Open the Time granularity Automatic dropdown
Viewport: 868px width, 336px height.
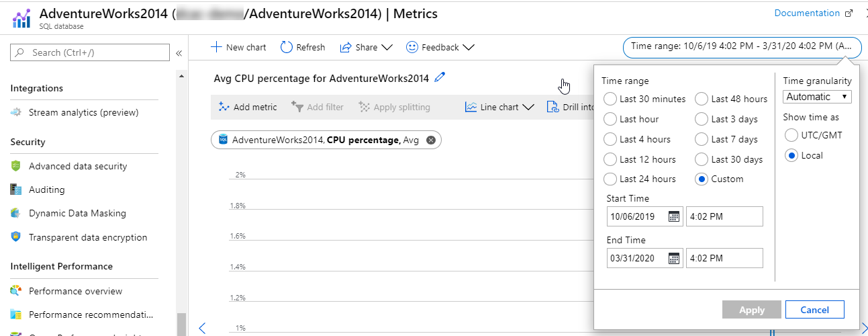click(817, 97)
